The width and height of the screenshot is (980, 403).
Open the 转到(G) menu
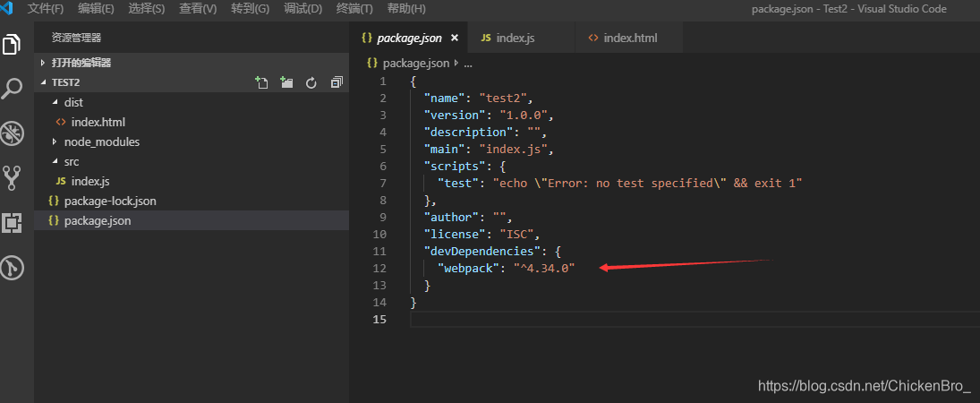coord(250,9)
